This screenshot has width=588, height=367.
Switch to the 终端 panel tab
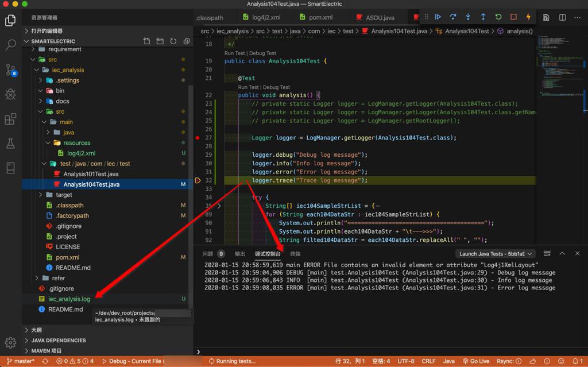click(295, 254)
